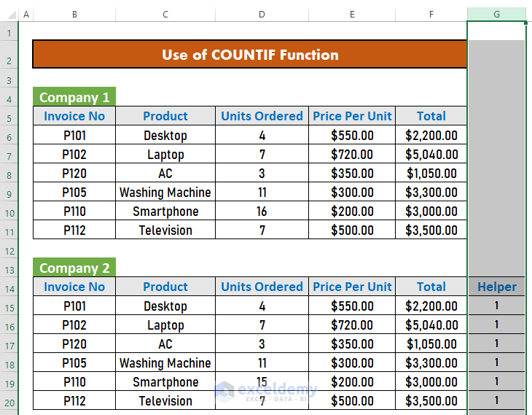The width and height of the screenshot is (532, 415).
Task: Select "Washing Machine" in the Company 2 table
Action: point(165,363)
